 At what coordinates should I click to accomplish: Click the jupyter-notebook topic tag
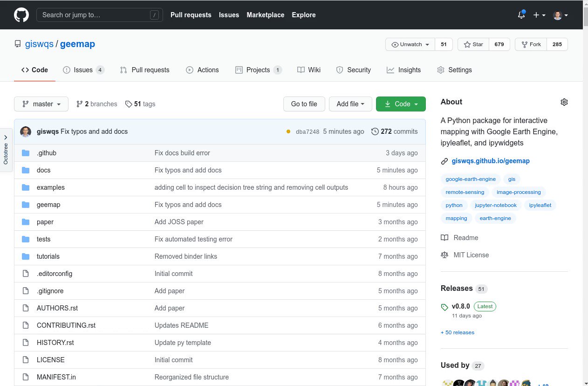tap(496, 205)
